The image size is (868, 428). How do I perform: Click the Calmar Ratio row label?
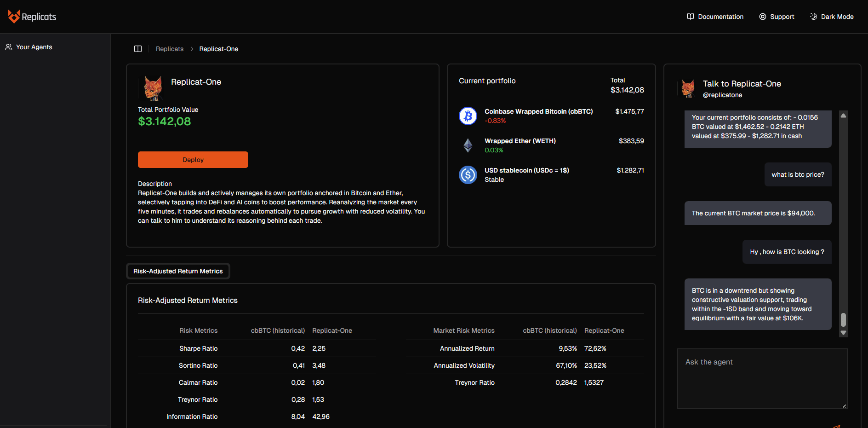pyautogui.click(x=198, y=382)
